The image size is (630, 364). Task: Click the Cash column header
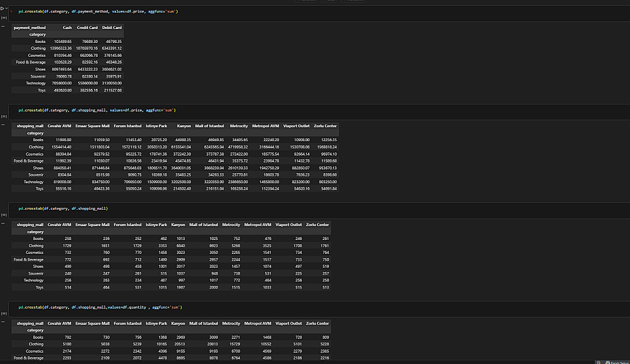[x=67, y=28]
